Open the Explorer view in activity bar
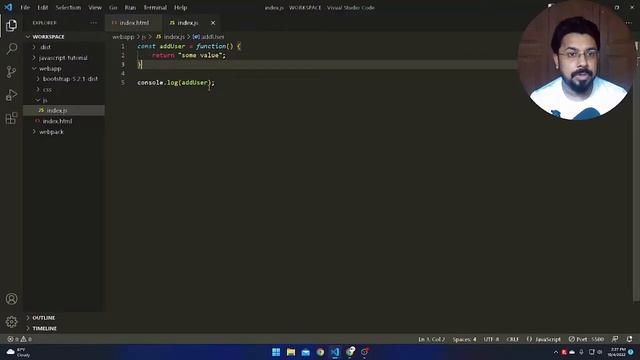640x360 pixels. pyautogui.click(x=11, y=26)
